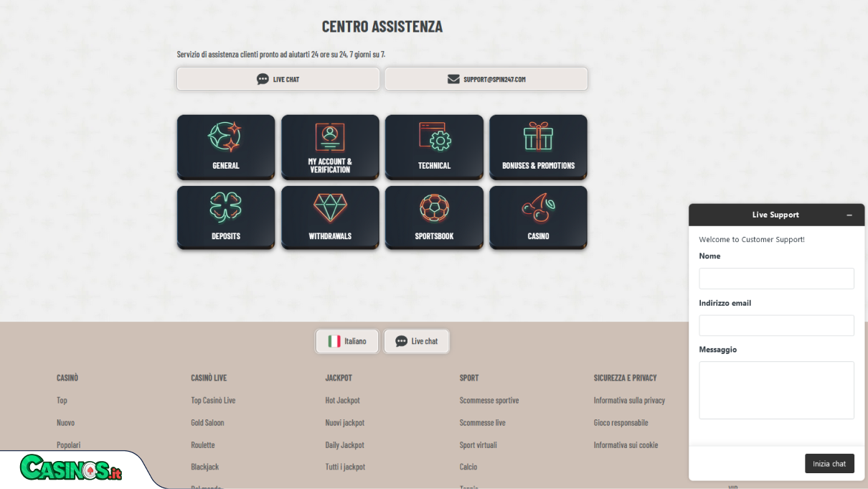This screenshot has width=868, height=489.
Task: Click the speech bubble icon in top Live Chat
Action: pos(263,79)
